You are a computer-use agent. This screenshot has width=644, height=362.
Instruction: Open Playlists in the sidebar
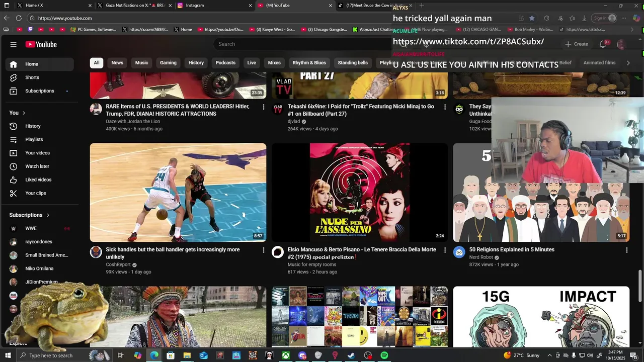(39, 139)
